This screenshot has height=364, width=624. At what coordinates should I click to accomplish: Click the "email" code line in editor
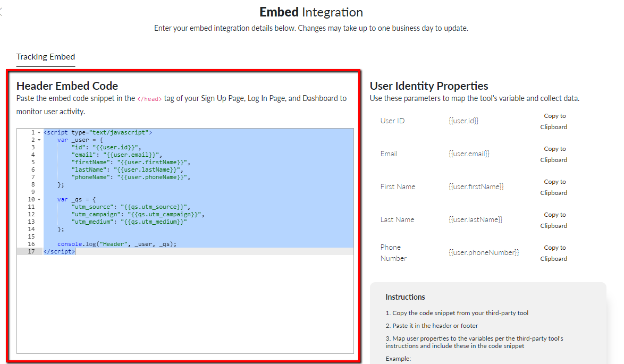116,155
